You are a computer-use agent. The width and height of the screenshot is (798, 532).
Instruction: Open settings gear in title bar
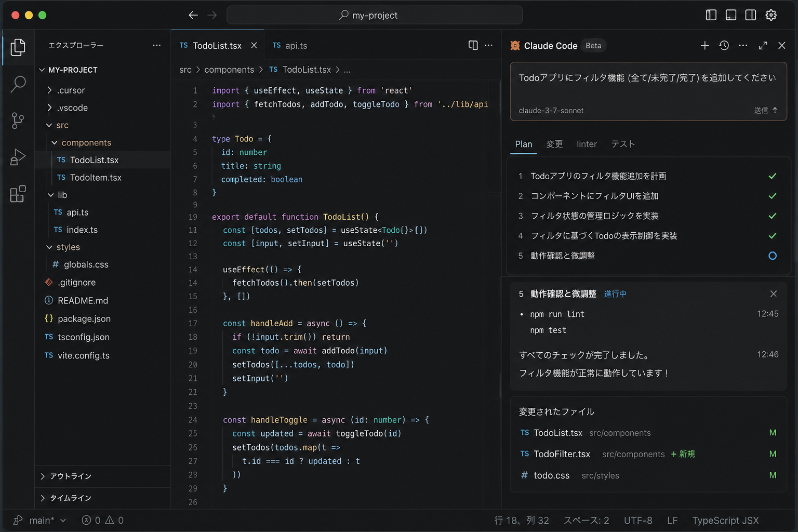[x=771, y=15]
